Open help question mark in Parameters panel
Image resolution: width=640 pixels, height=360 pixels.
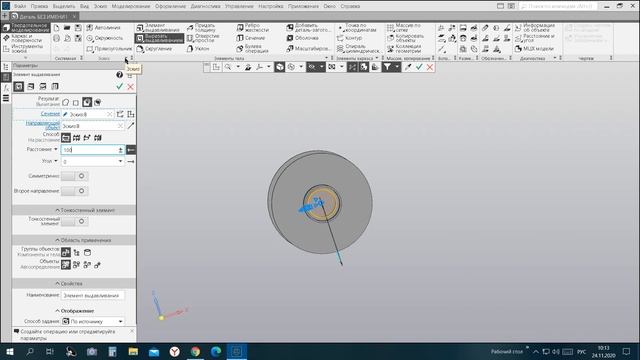point(119,75)
